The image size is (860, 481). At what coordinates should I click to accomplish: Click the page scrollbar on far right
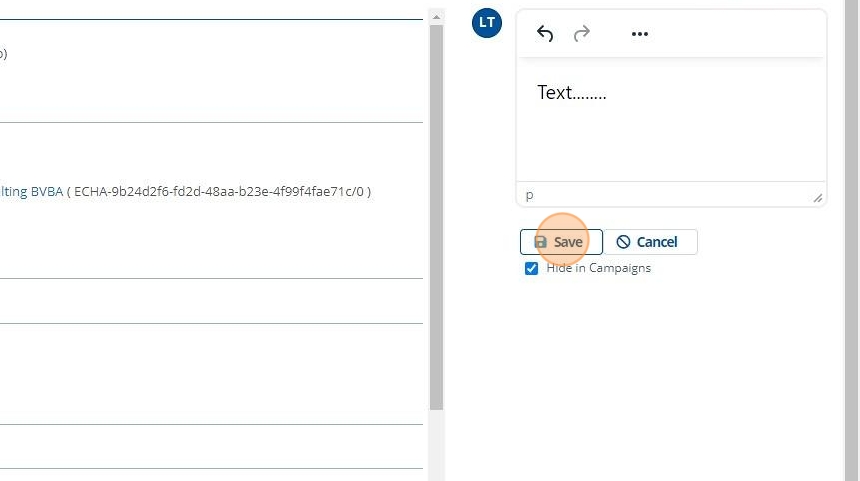[852, 240]
